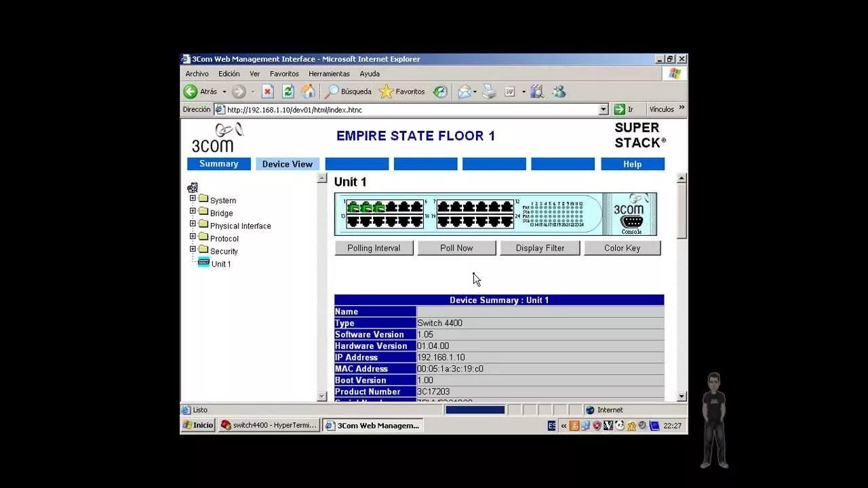This screenshot has width=868, height=488.
Task: Click the address bar URL field
Action: (412, 109)
